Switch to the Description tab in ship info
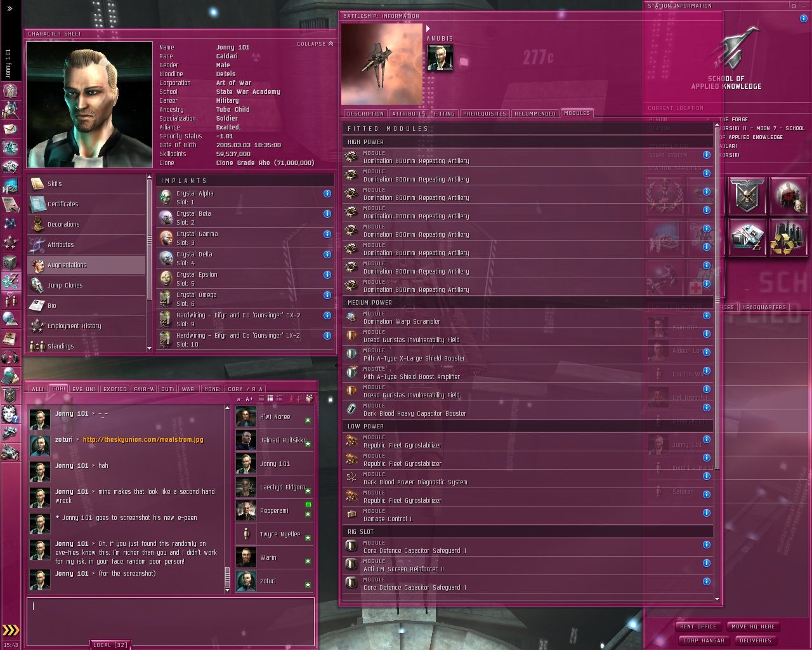Image resolution: width=812 pixels, height=650 pixels. click(x=365, y=114)
